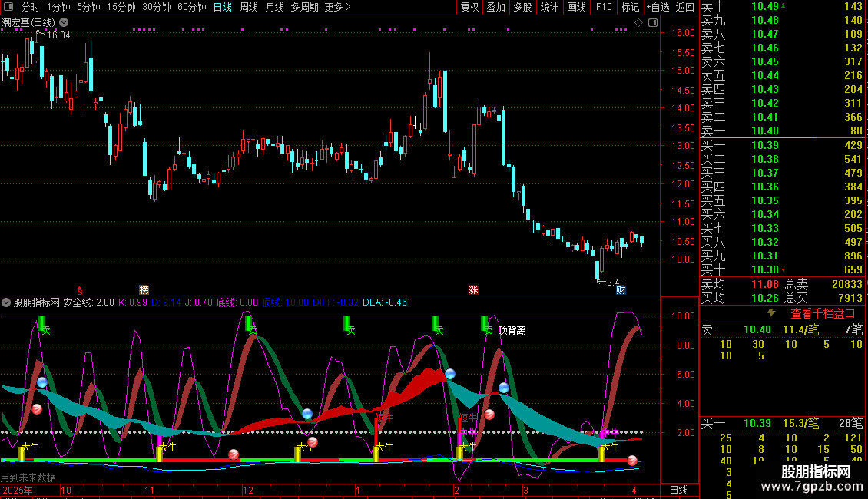Viewport: 868px width, 499px height.
Task: Select the 60分钟 timeframe tab
Action: 192,7
